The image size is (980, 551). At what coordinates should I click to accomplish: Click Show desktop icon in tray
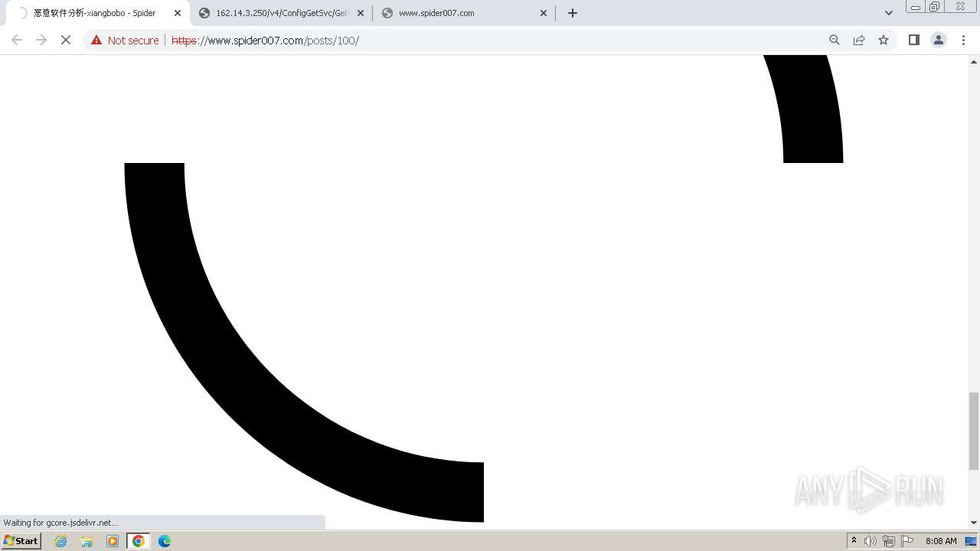971,541
